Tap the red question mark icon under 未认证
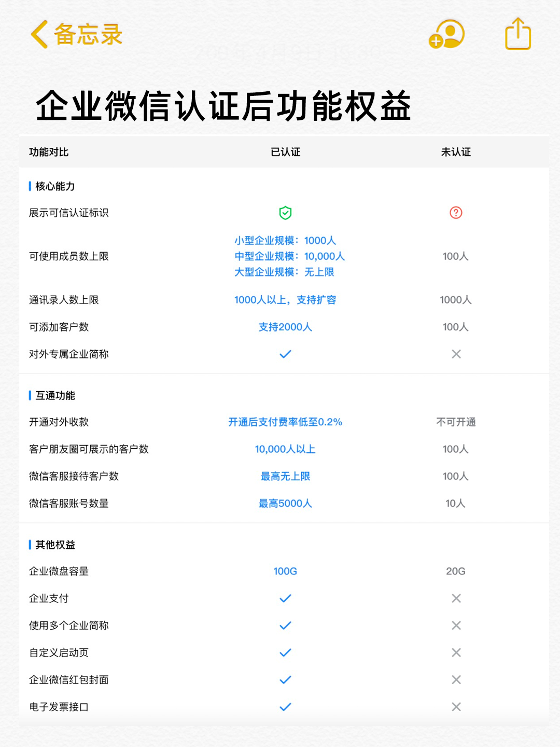This screenshot has height=747, width=560. [x=455, y=213]
